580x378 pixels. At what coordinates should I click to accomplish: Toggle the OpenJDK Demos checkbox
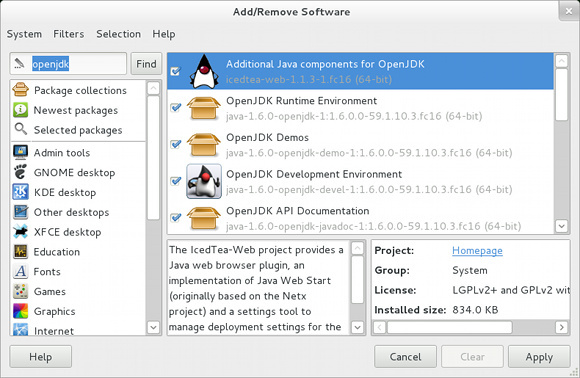tap(176, 144)
